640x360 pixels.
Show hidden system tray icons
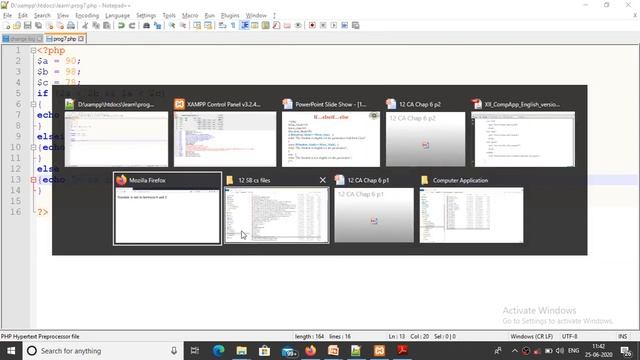point(515,351)
